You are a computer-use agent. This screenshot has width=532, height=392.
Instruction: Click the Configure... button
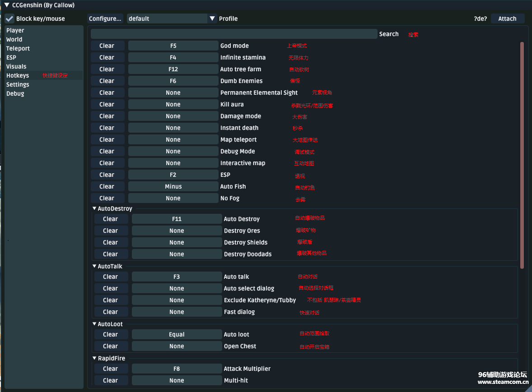point(105,19)
